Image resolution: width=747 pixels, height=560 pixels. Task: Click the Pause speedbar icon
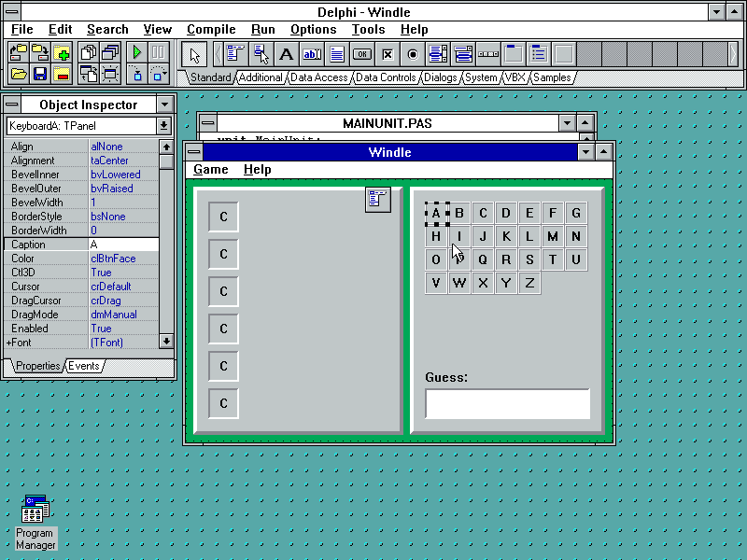[159, 53]
